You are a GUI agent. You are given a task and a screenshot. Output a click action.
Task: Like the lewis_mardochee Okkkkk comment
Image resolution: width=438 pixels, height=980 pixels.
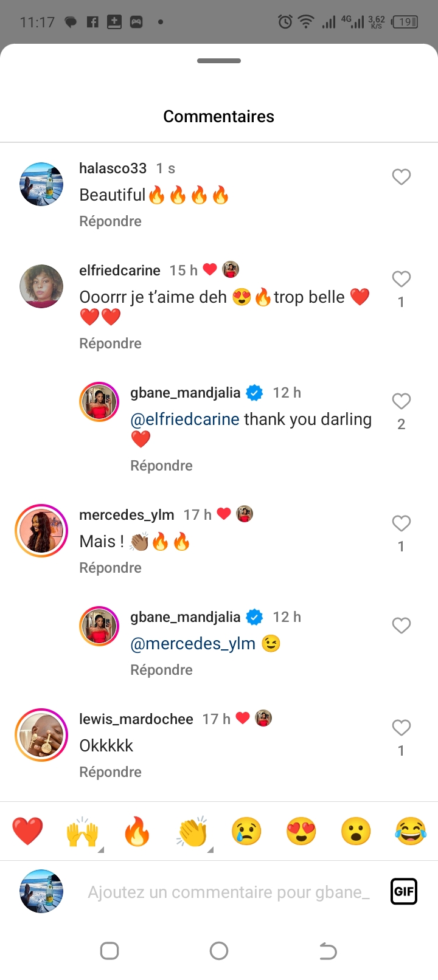point(401,728)
